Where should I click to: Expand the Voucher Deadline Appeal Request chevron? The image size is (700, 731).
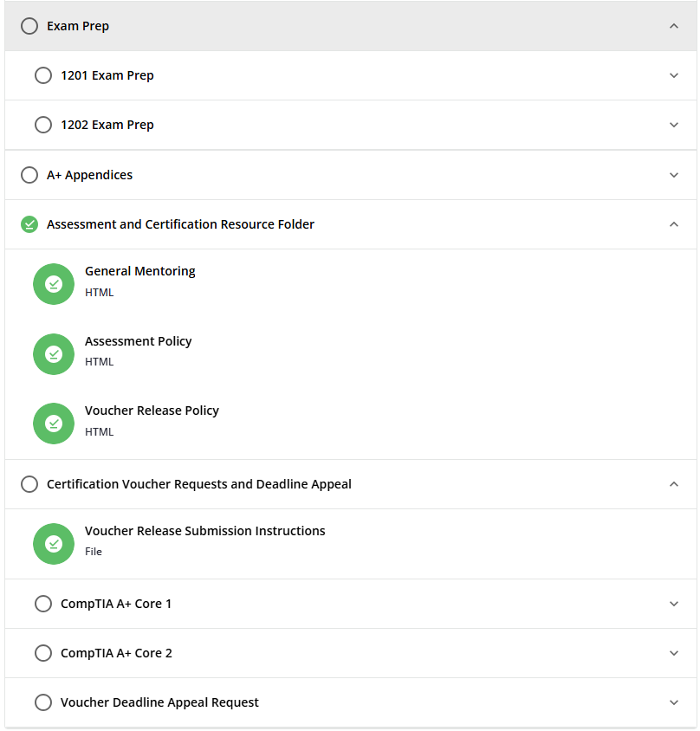(x=674, y=702)
